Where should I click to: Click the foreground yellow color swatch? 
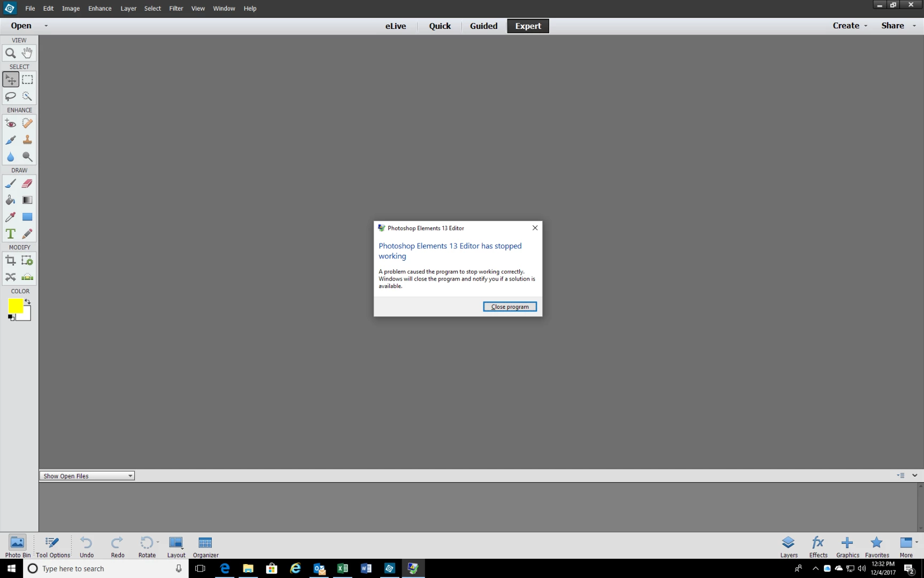14,305
